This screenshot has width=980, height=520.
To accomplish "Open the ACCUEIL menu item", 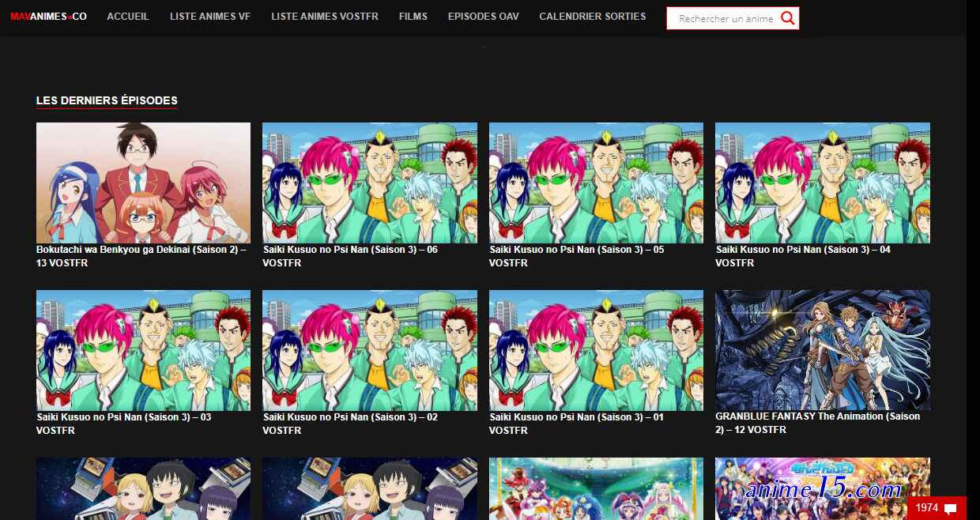I will pyautogui.click(x=128, y=17).
